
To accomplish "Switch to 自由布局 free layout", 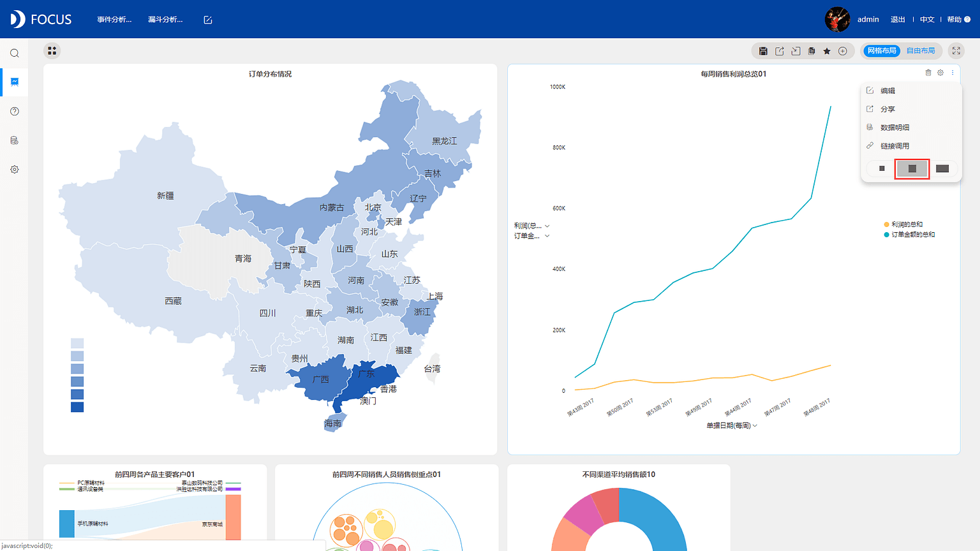I will tap(921, 50).
